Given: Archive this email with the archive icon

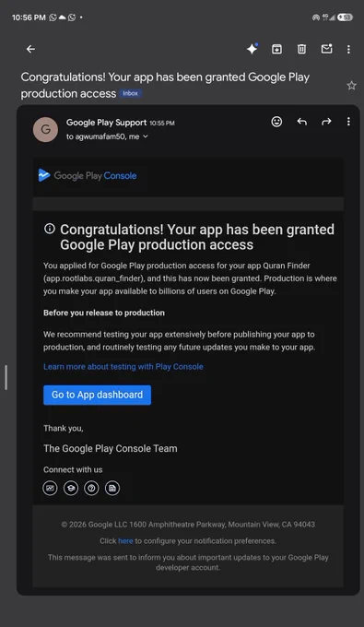Looking at the screenshot, I should coord(276,49).
